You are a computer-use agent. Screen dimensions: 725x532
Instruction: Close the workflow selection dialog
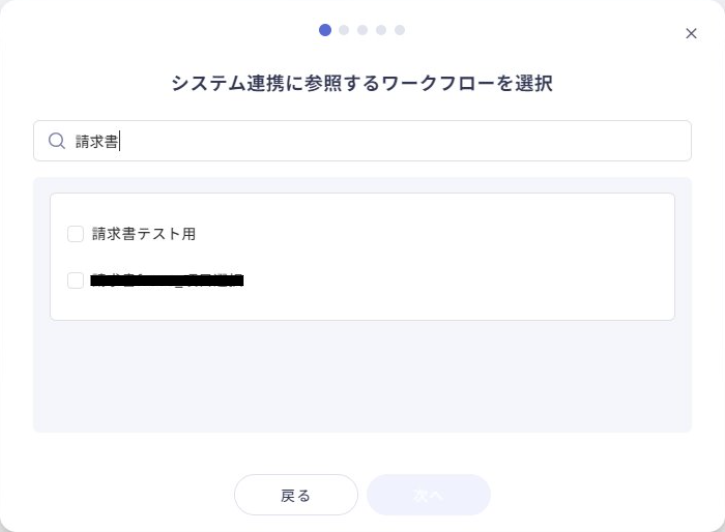[691, 33]
